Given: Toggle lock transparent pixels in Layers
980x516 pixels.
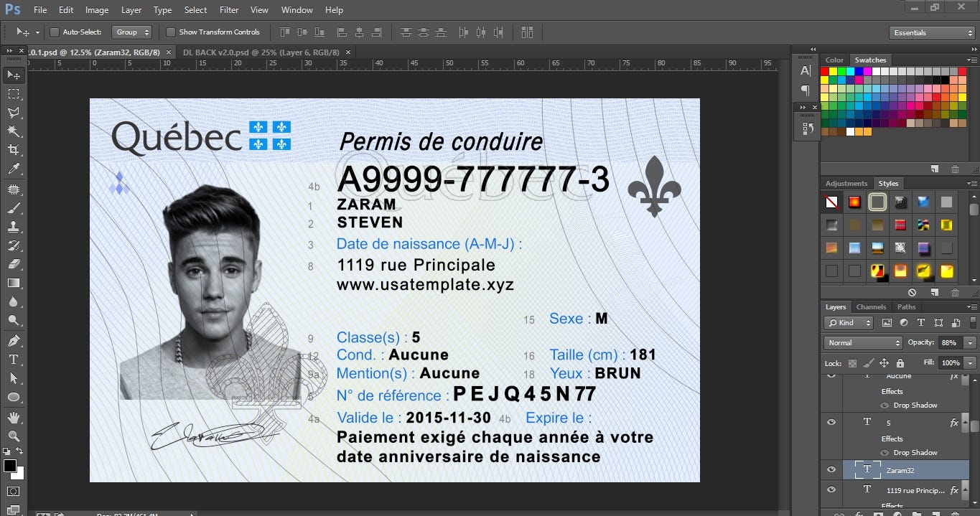Looking at the screenshot, I should (x=852, y=363).
